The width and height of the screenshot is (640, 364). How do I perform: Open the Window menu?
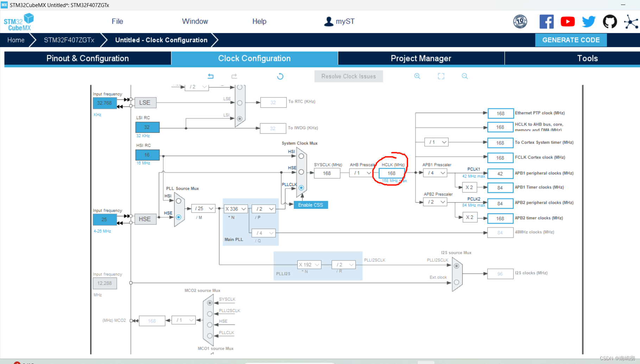click(195, 21)
